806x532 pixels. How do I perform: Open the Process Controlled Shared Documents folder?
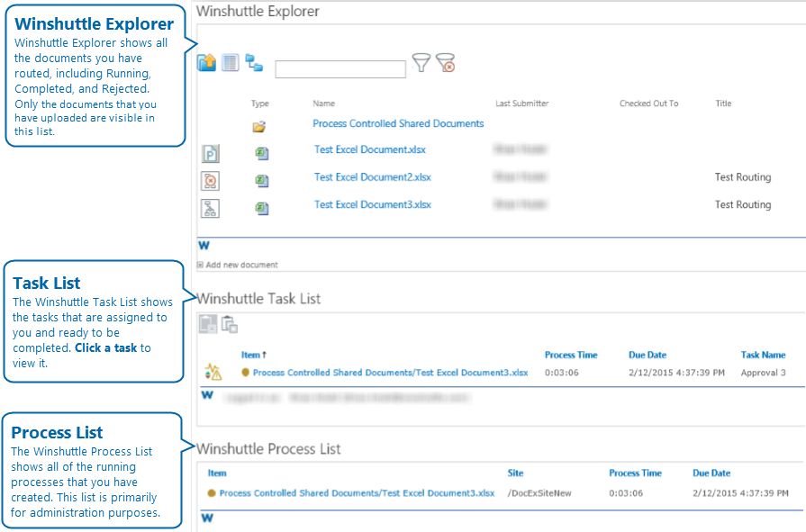[x=398, y=123]
